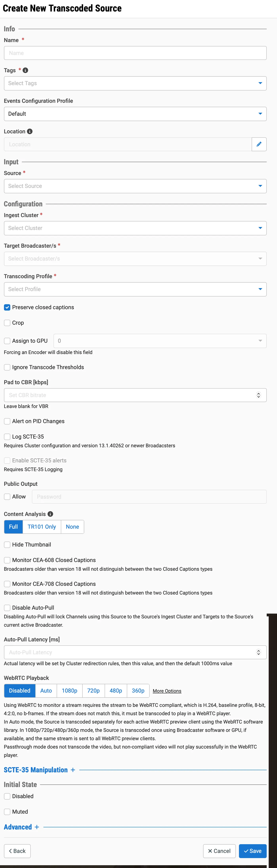Click the More Options link
This screenshot has height=868, width=277.
(167, 691)
